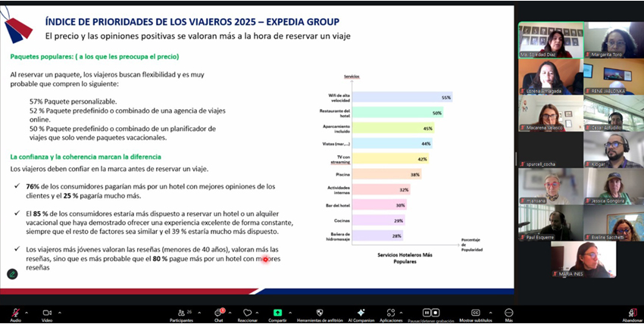Launch the AI Companion sparkle icon
Viewport: 644px width, 324px height.
pos(361,312)
